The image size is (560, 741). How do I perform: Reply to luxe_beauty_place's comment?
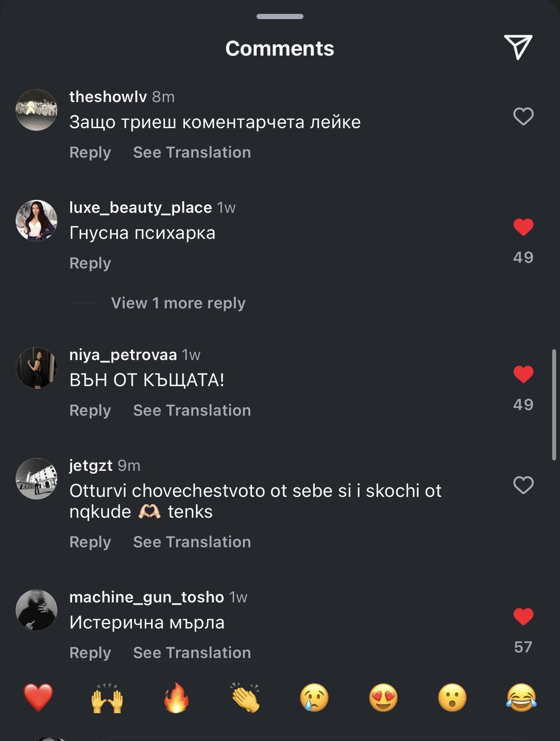click(x=90, y=263)
